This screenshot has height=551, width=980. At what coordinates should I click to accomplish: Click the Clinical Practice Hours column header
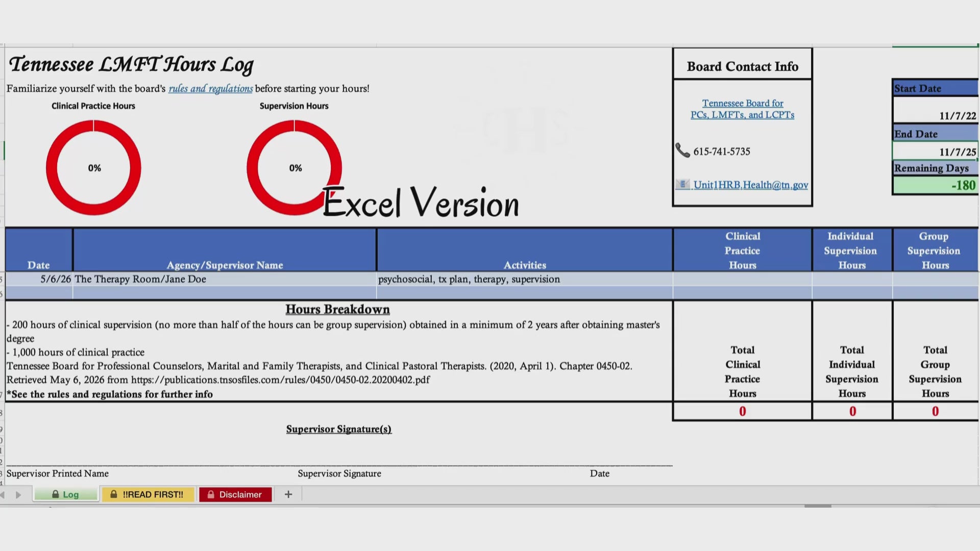[x=743, y=250]
